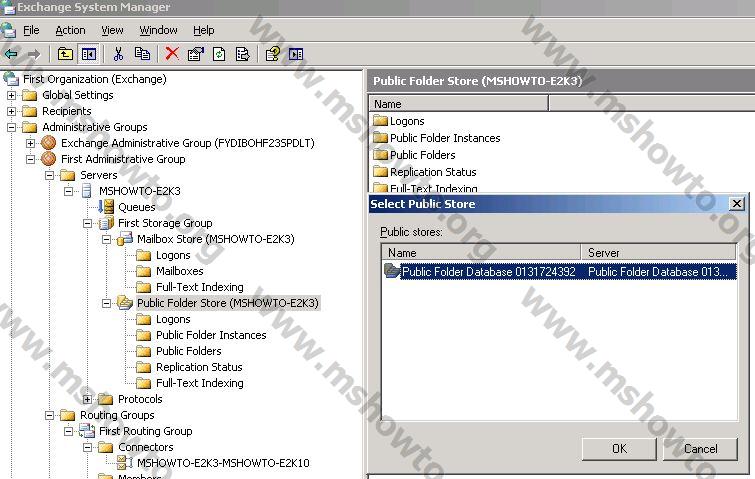Click the Refresh toolbar icon
Viewport: 755px width, 479px height.
(x=219, y=54)
